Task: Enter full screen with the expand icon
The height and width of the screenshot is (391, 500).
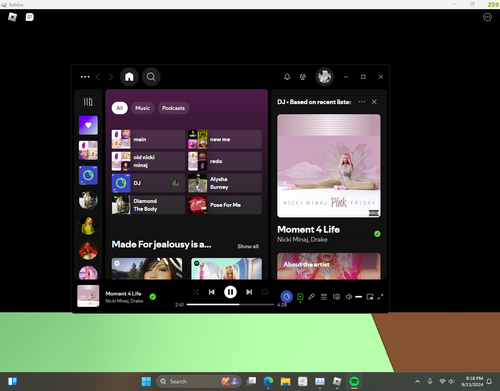Action: click(380, 297)
